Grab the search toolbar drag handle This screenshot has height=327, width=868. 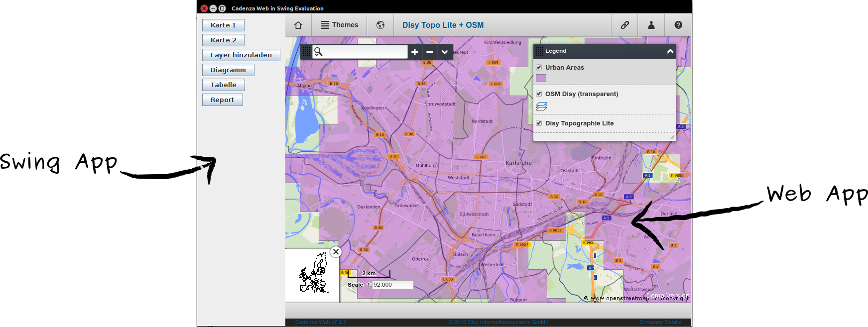coord(306,52)
